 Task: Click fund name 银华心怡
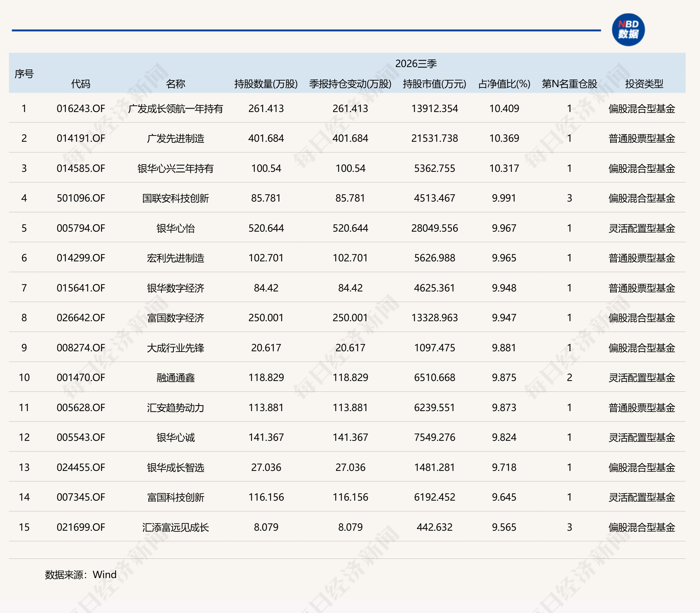(176, 229)
